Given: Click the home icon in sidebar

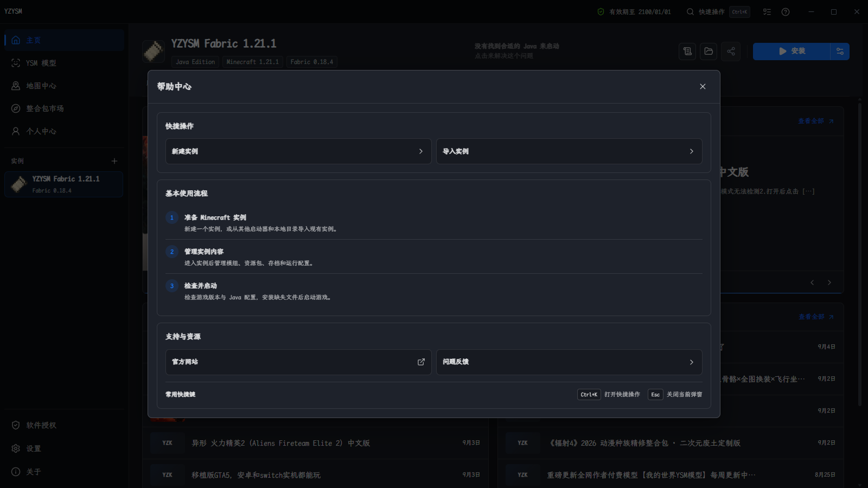Looking at the screenshot, I should coord(16,40).
